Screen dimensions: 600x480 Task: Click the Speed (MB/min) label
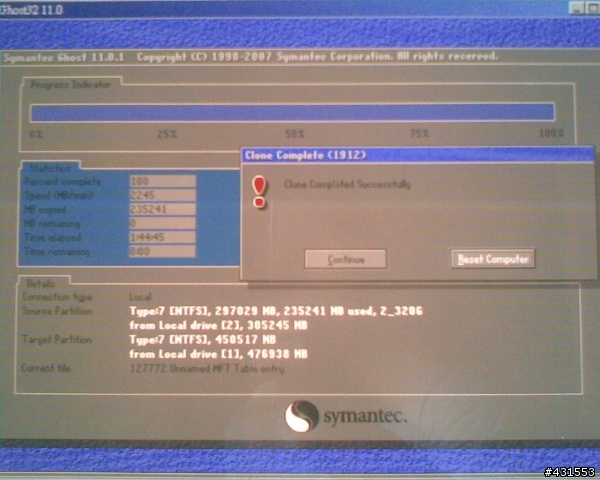point(59,196)
